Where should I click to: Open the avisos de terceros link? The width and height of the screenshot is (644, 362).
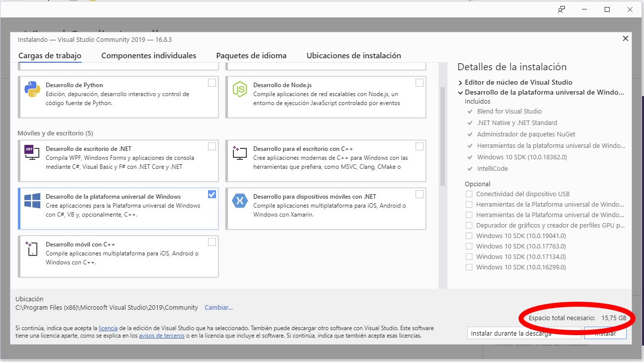pos(162,336)
